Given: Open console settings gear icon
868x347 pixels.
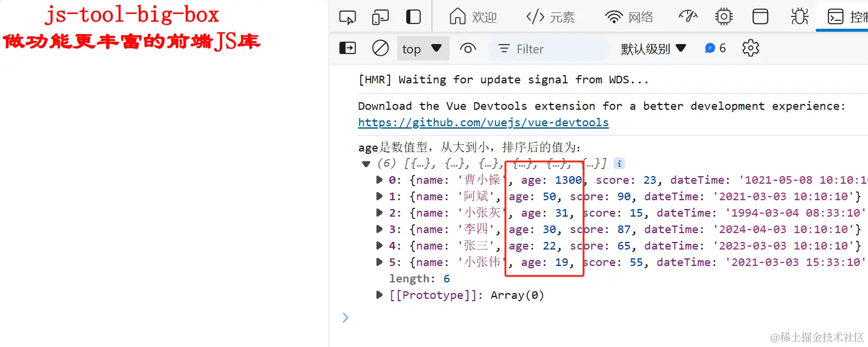Looking at the screenshot, I should coord(750,48).
